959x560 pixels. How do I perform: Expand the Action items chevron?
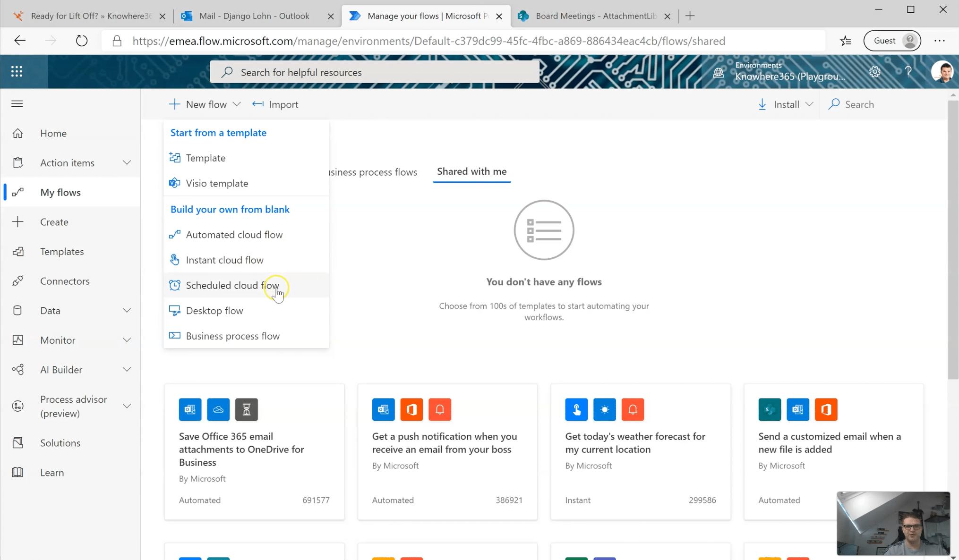(x=127, y=163)
